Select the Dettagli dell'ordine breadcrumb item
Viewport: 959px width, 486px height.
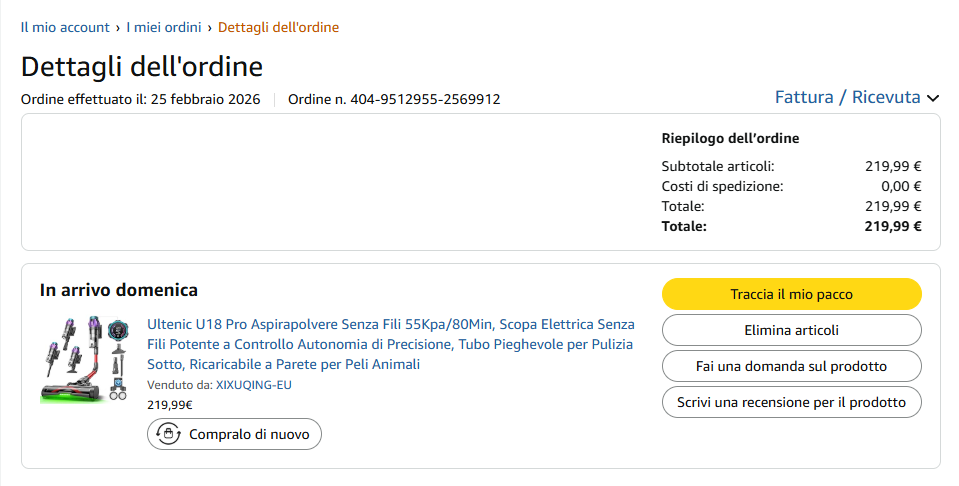[278, 27]
